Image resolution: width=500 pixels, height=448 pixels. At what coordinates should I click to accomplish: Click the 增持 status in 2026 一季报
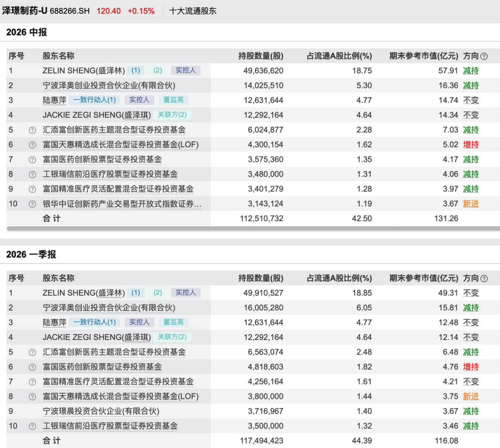pyautogui.click(x=471, y=366)
